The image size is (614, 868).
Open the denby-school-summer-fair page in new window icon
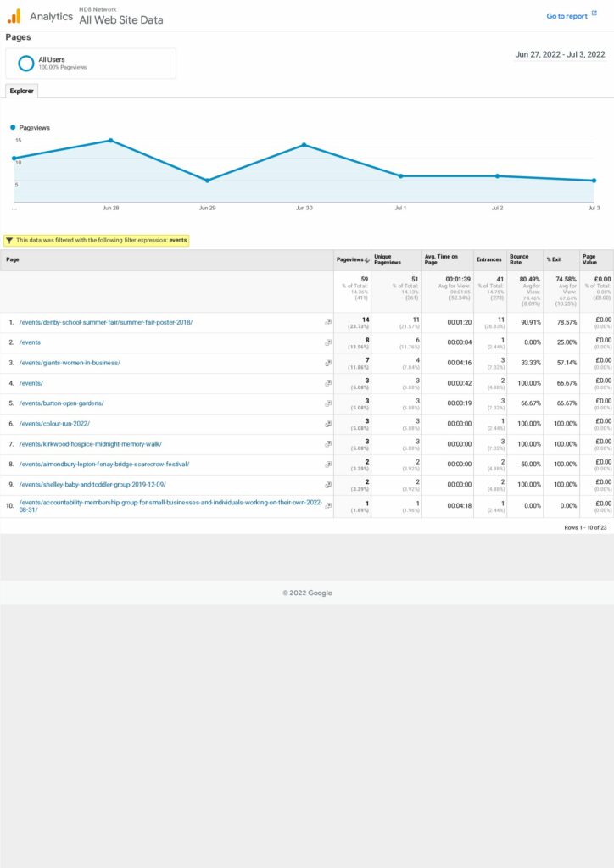[327, 322]
